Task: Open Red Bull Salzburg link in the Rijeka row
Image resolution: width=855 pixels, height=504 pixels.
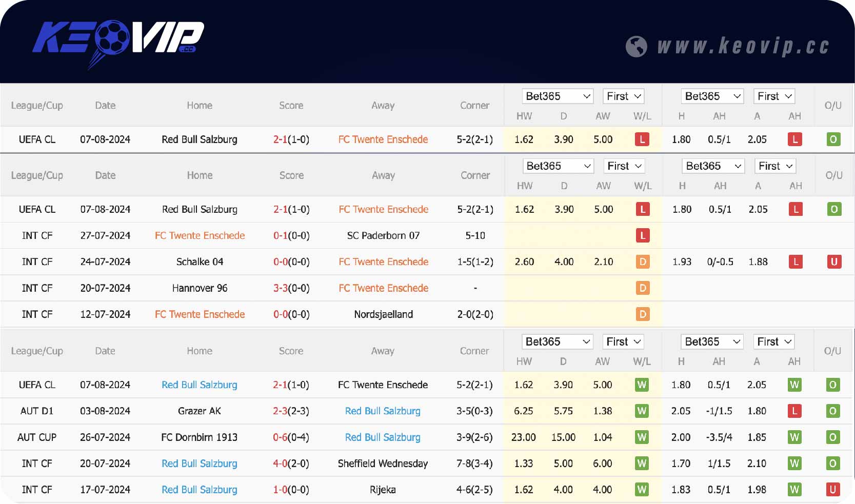Action: click(x=200, y=490)
